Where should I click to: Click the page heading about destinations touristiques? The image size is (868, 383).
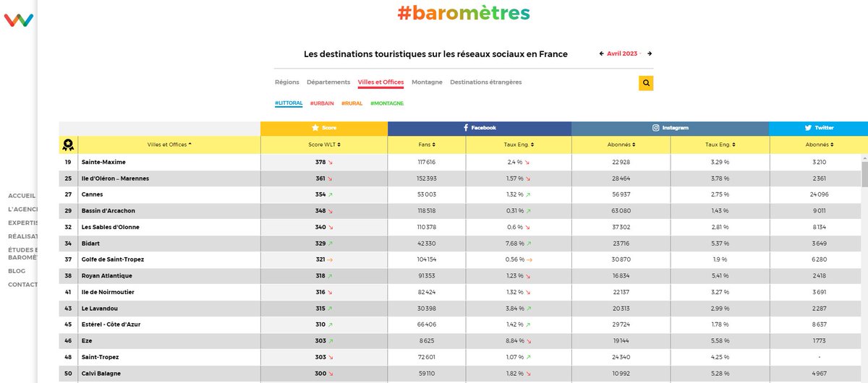click(436, 54)
